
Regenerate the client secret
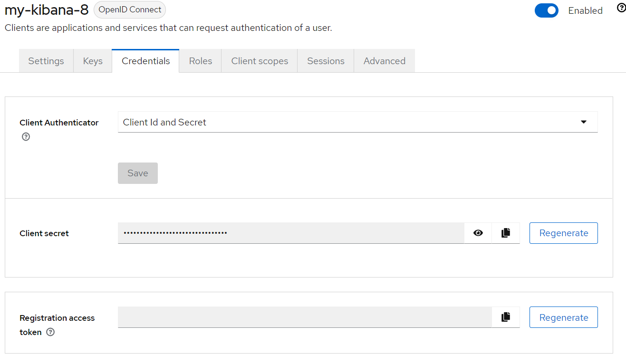click(563, 233)
